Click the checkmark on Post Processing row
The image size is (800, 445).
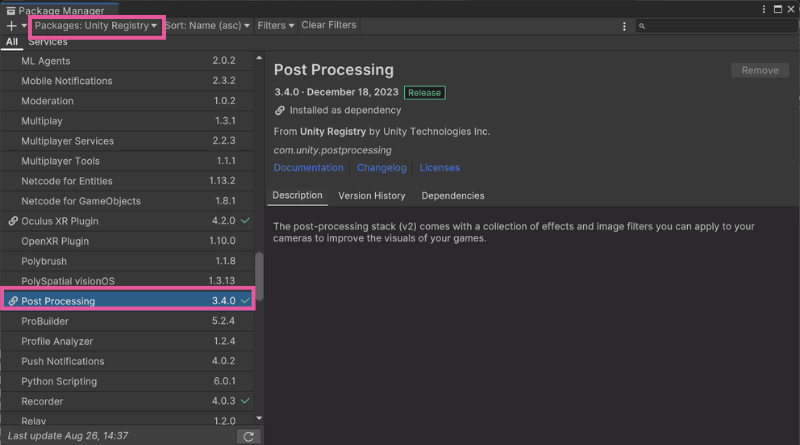pyautogui.click(x=245, y=301)
